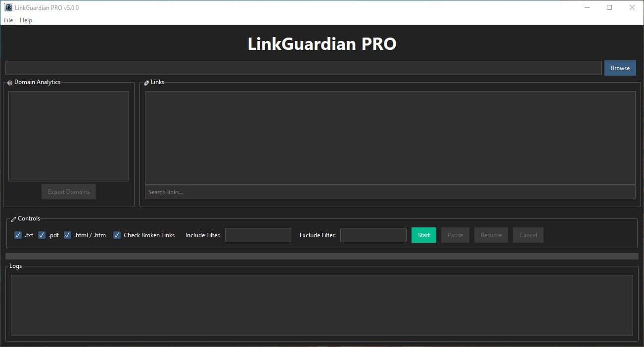Click into the Search links field
The height and width of the screenshot is (347, 644).
click(390, 192)
